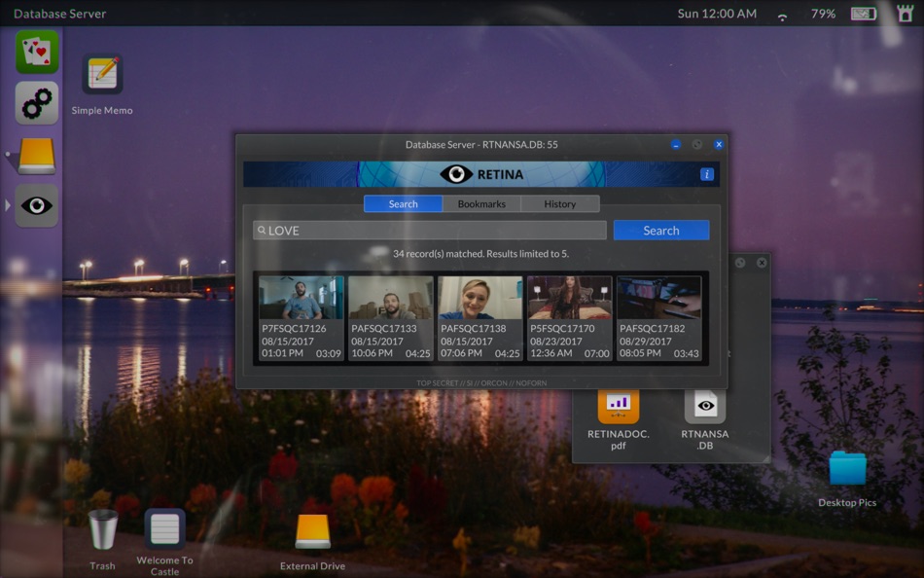Click the Retina eye icon in dock
Image resolution: width=924 pixels, height=578 pixels.
tap(37, 205)
